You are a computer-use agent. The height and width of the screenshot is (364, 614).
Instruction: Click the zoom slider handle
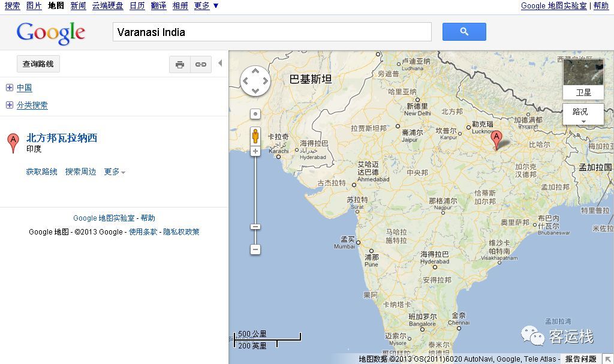pos(255,227)
